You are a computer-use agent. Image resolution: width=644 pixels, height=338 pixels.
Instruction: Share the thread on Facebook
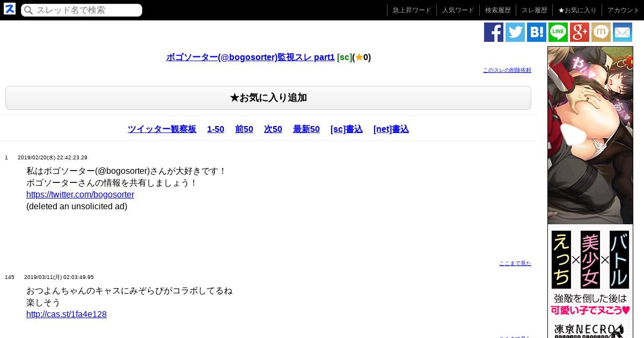(494, 32)
